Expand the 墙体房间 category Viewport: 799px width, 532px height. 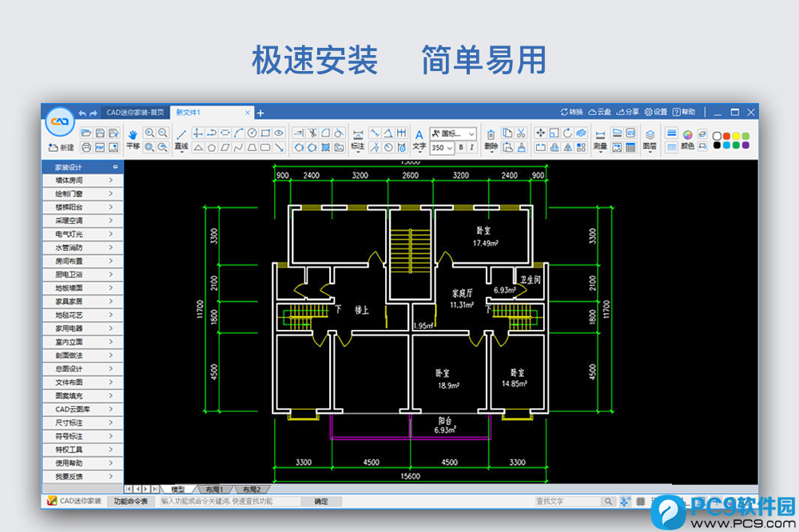click(x=82, y=181)
